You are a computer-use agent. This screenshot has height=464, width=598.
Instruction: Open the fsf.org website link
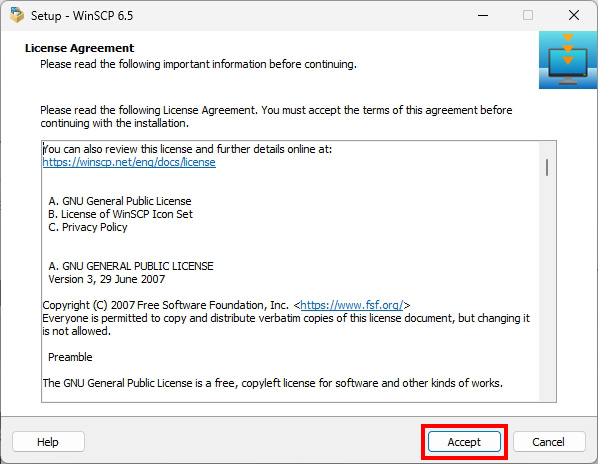(x=352, y=305)
